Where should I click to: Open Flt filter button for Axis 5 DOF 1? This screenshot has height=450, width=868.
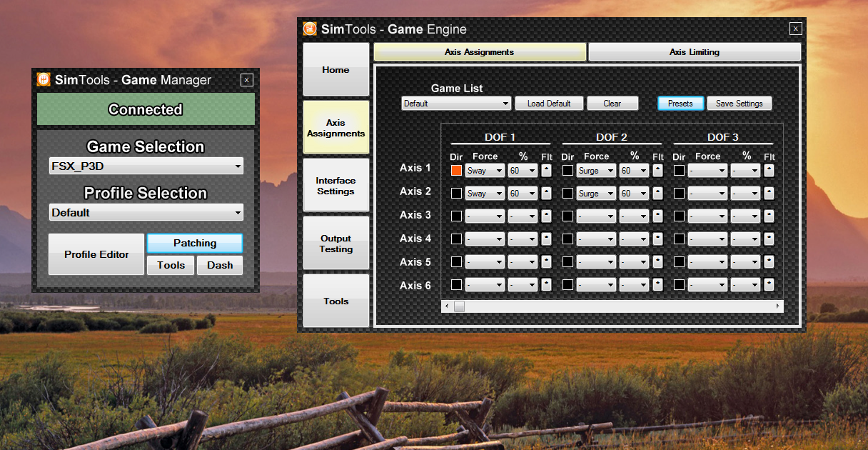(546, 261)
